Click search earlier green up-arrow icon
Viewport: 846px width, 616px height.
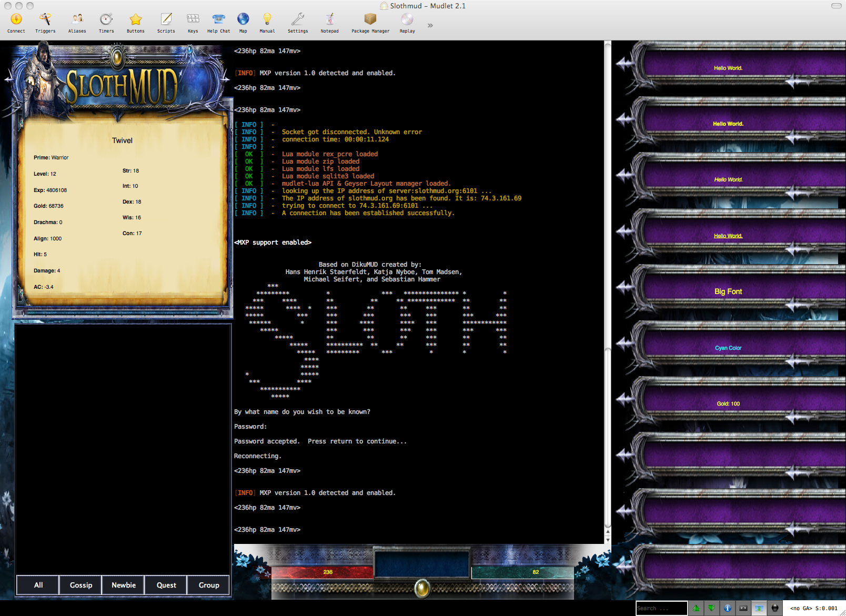(696, 608)
